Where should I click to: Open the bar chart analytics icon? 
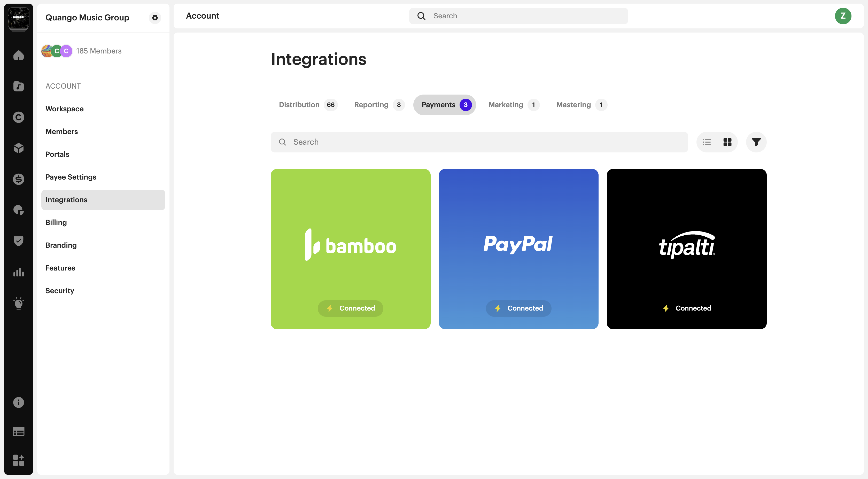[x=19, y=272]
